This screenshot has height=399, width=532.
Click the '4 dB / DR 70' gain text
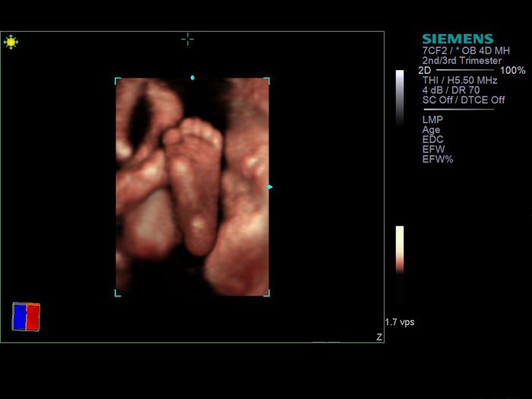pos(451,90)
